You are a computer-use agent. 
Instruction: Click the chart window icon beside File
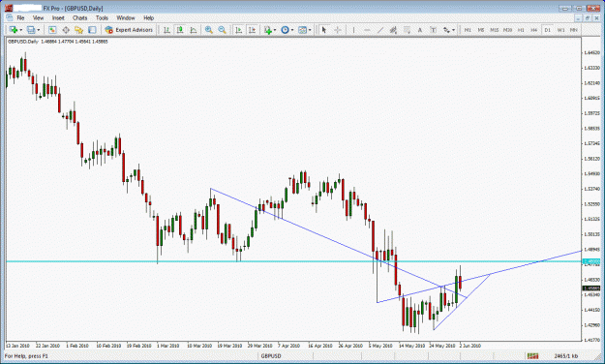tap(10, 17)
